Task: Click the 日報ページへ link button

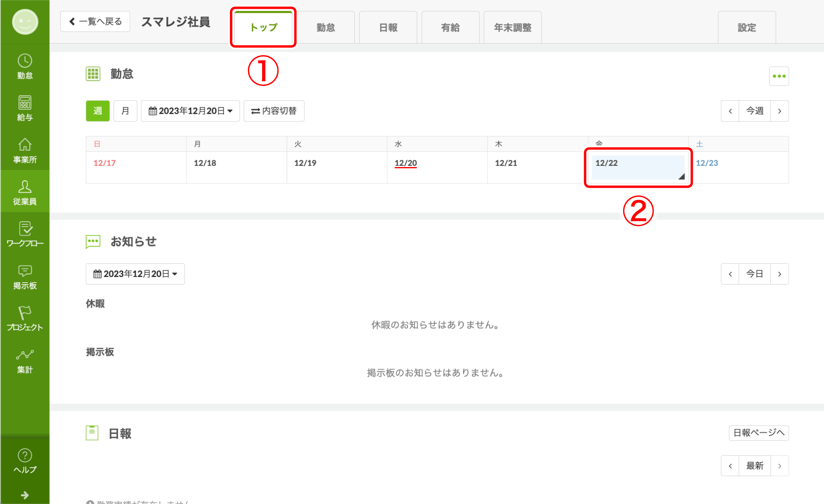Action: (758, 432)
